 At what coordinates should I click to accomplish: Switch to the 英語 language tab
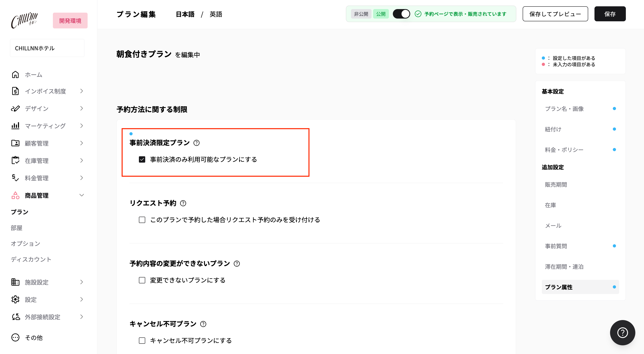tap(216, 14)
